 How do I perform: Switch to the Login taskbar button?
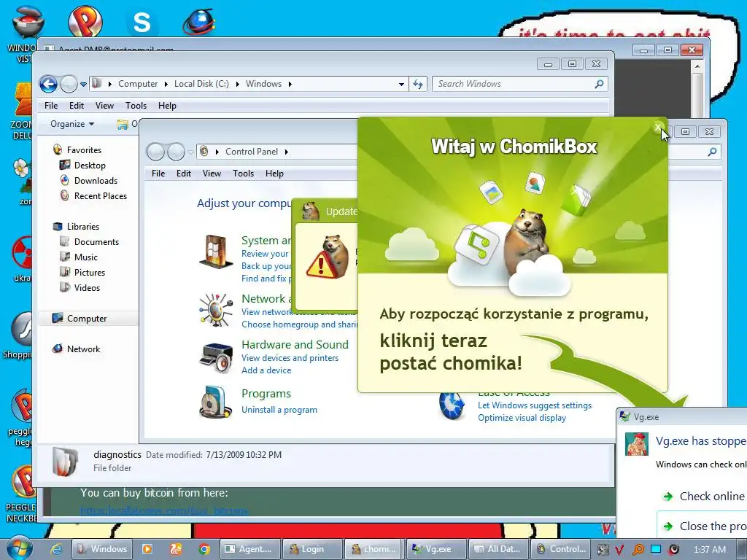point(312,549)
